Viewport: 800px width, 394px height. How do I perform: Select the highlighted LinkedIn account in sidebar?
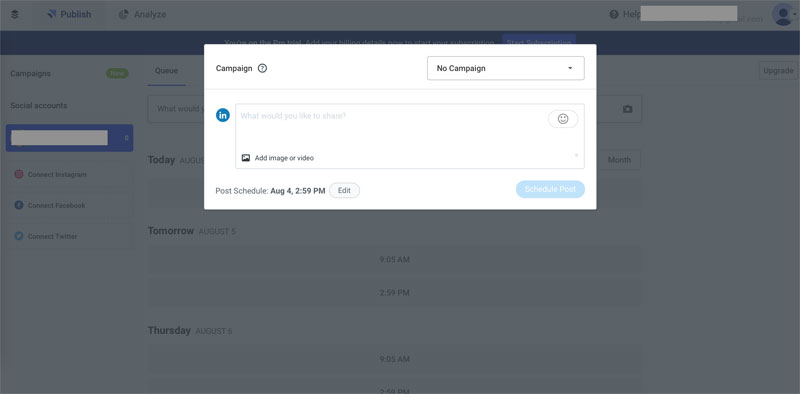(69, 138)
